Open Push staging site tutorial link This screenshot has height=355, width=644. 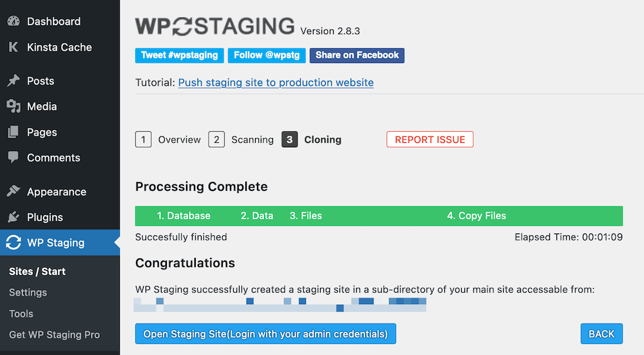pos(276,83)
